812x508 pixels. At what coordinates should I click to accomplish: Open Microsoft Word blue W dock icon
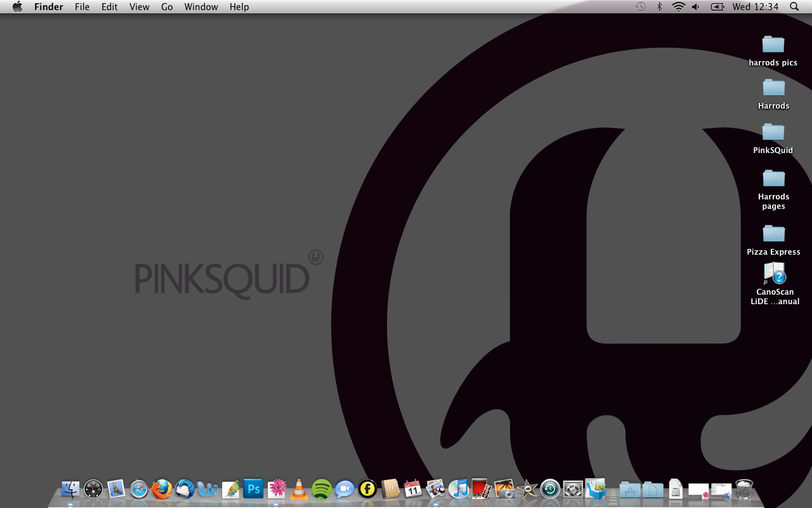coord(207,489)
